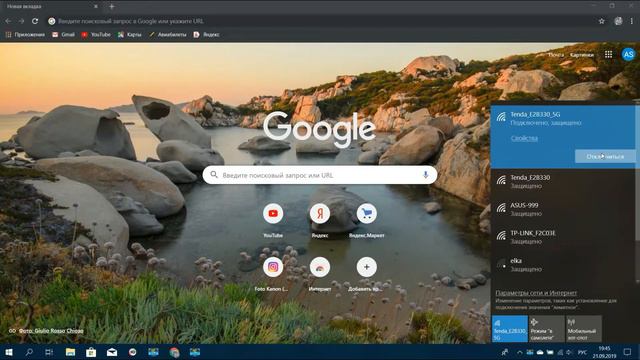Bookmark this page with the star icon
The height and width of the screenshot is (360, 640).
tap(601, 21)
